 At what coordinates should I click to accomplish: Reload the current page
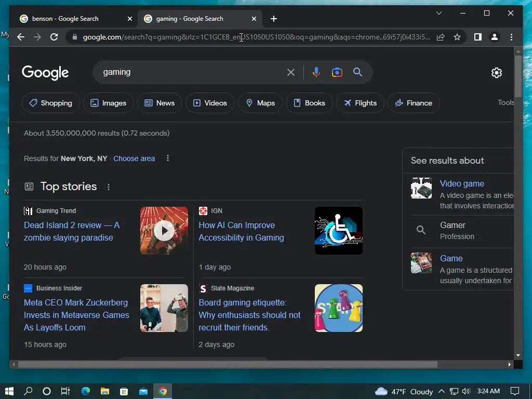pos(54,37)
